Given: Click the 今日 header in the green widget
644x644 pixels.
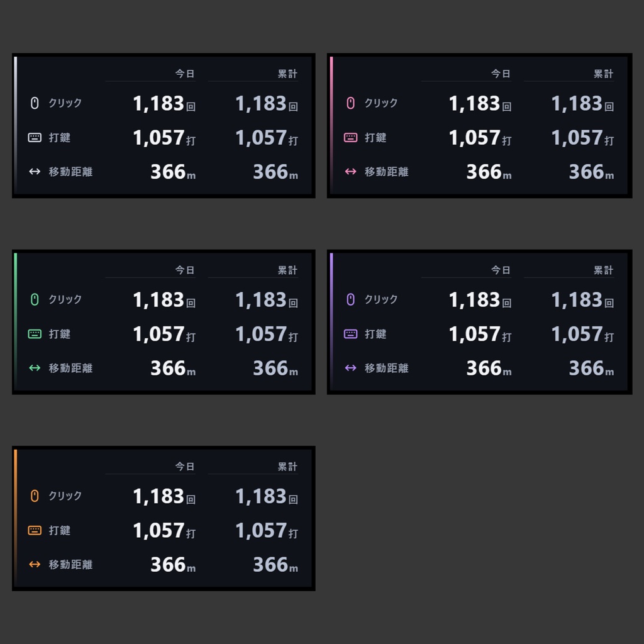Looking at the screenshot, I should 185,270.
